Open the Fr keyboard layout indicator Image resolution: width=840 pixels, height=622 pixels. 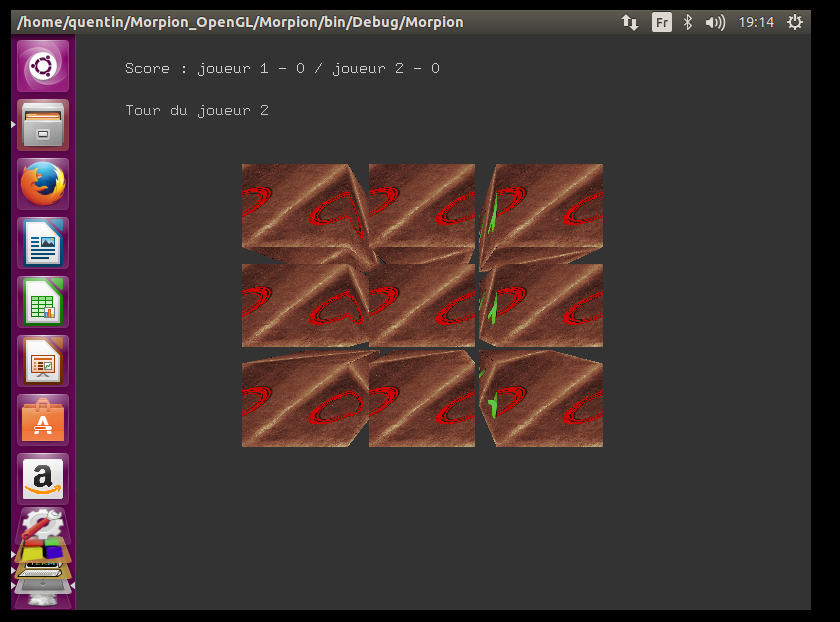[x=662, y=23]
